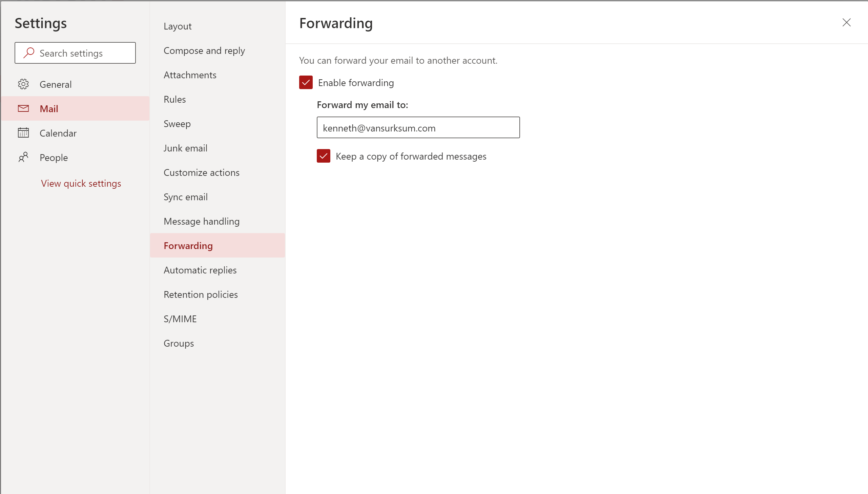Click the Calendar icon in settings
This screenshot has height=494, width=868.
pyautogui.click(x=23, y=133)
